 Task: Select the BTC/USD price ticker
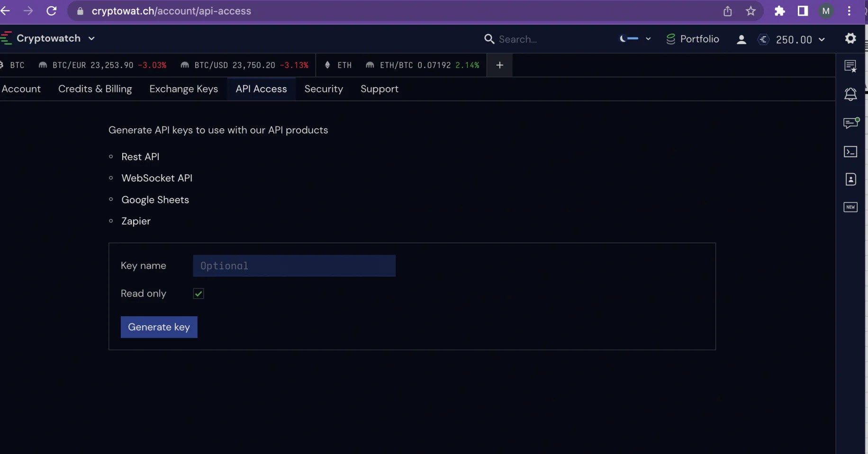click(x=244, y=65)
